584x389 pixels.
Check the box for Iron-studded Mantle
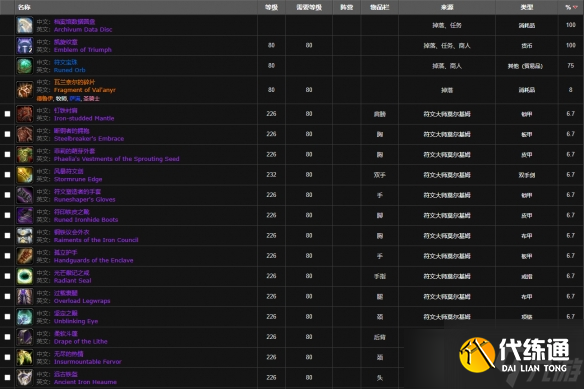point(7,114)
